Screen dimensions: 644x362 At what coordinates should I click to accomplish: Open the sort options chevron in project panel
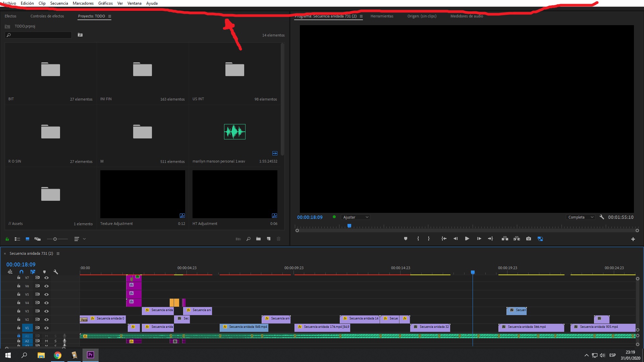[84, 239]
